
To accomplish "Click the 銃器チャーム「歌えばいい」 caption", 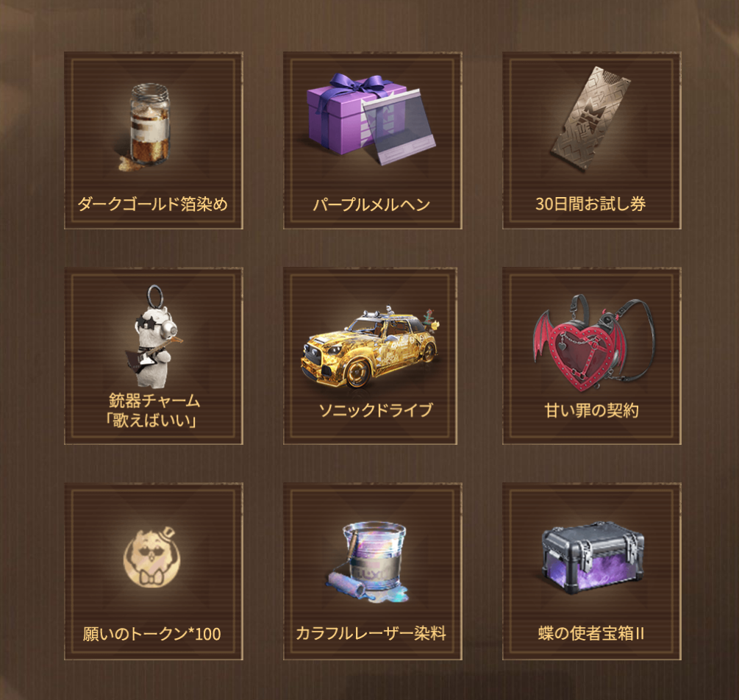I will click(154, 410).
